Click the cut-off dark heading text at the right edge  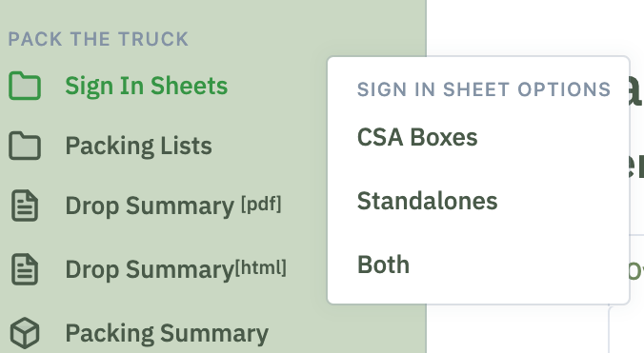(636, 90)
